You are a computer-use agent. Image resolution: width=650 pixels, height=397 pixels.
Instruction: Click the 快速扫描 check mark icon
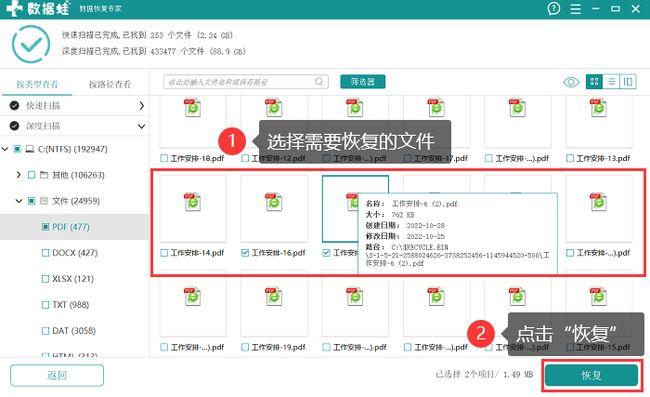point(15,106)
